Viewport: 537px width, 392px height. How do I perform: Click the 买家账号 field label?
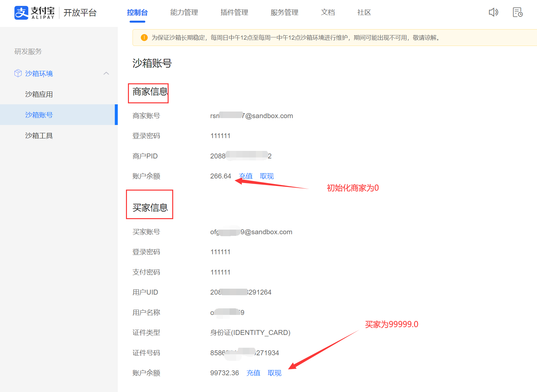[x=146, y=232]
